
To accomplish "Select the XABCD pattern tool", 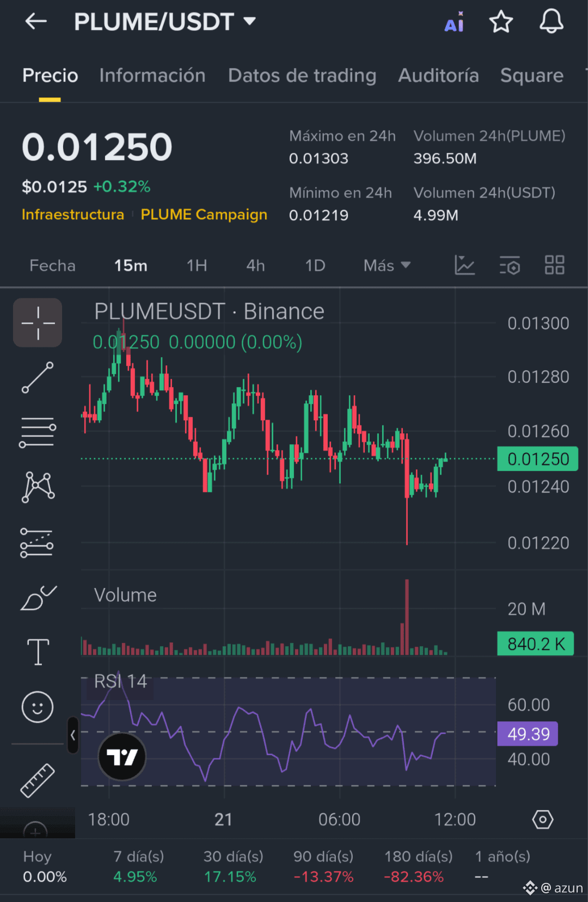I will (x=38, y=487).
